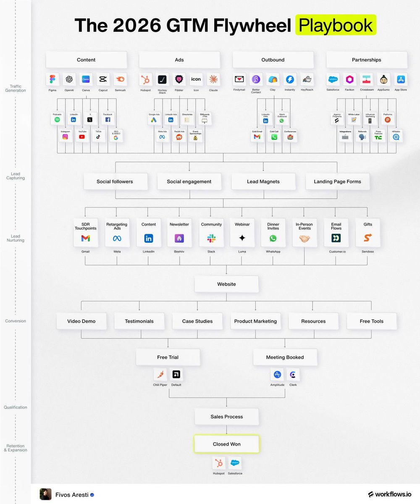
Task: Click the Chili Piper icon
Action: [160, 374]
